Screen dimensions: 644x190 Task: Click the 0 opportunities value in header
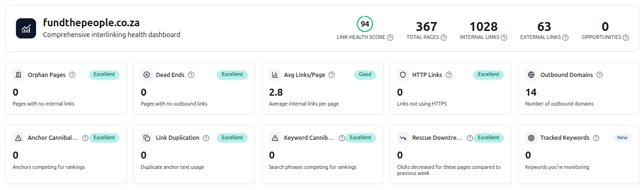[605, 27]
